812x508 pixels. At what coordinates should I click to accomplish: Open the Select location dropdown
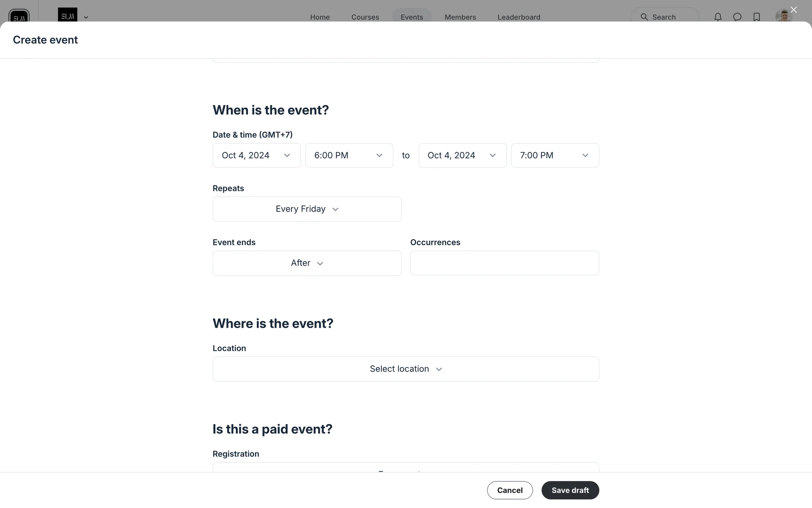pos(406,369)
